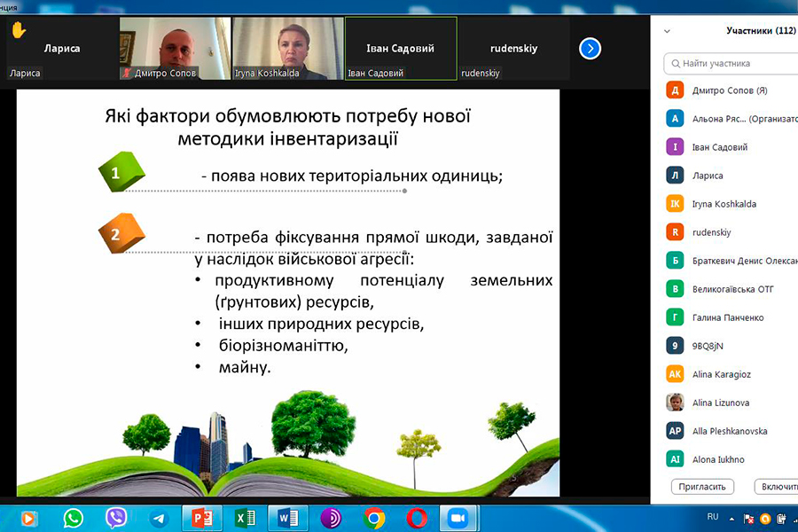Image resolution: width=798 pixels, height=532 pixels.
Task: Show next video thumbnails with blue arrow
Action: pyautogui.click(x=590, y=49)
